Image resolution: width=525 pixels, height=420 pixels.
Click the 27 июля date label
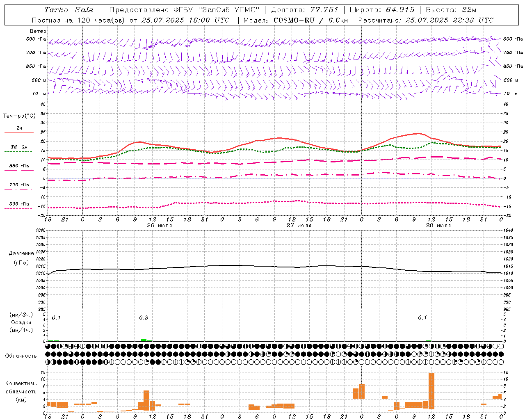click(x=299, y=225)
